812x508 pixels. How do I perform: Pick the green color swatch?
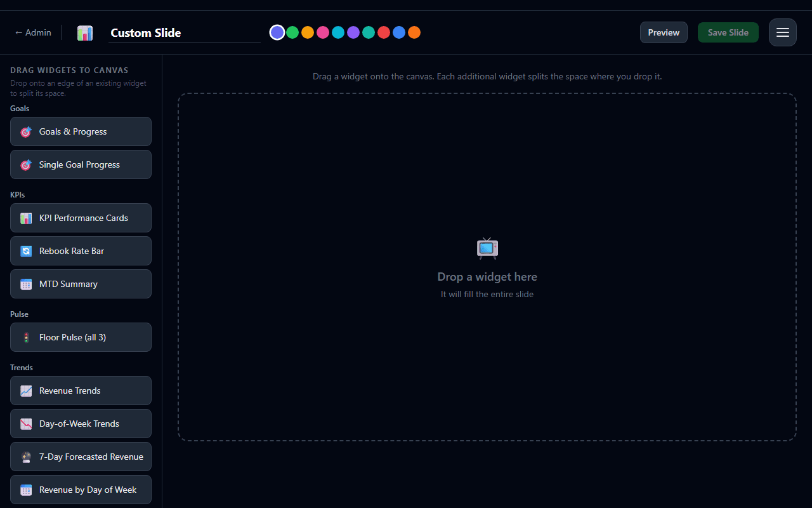pyautogui.click(x=292, y=32)
